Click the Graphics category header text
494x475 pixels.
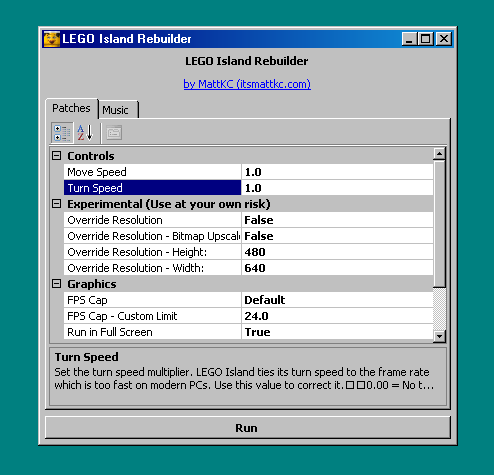[x=92, y=284]
